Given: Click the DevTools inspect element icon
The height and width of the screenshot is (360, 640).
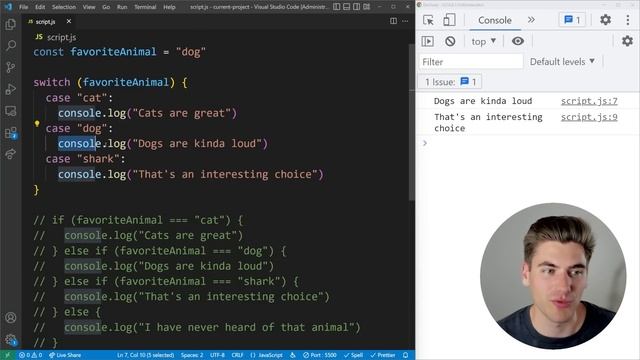Looking at the screenshot, I should (428, 20).
